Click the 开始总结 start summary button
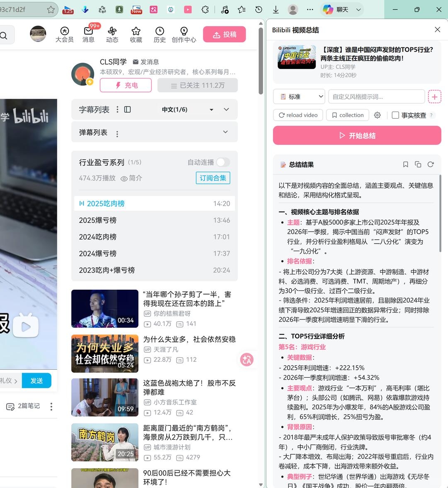The image size is (448, 488). pos(357,135)
